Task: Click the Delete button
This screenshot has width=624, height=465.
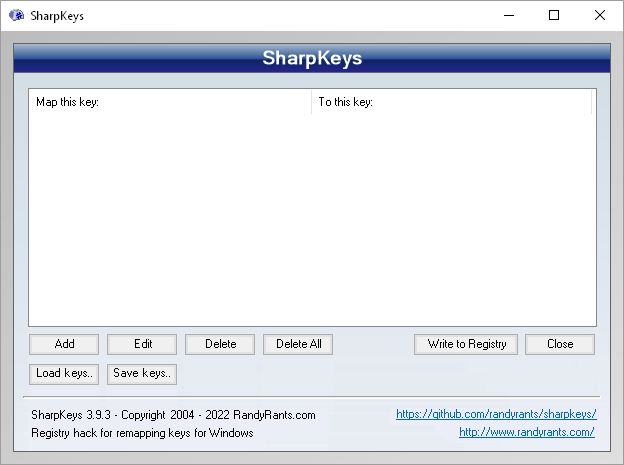Action: [220, 344]
